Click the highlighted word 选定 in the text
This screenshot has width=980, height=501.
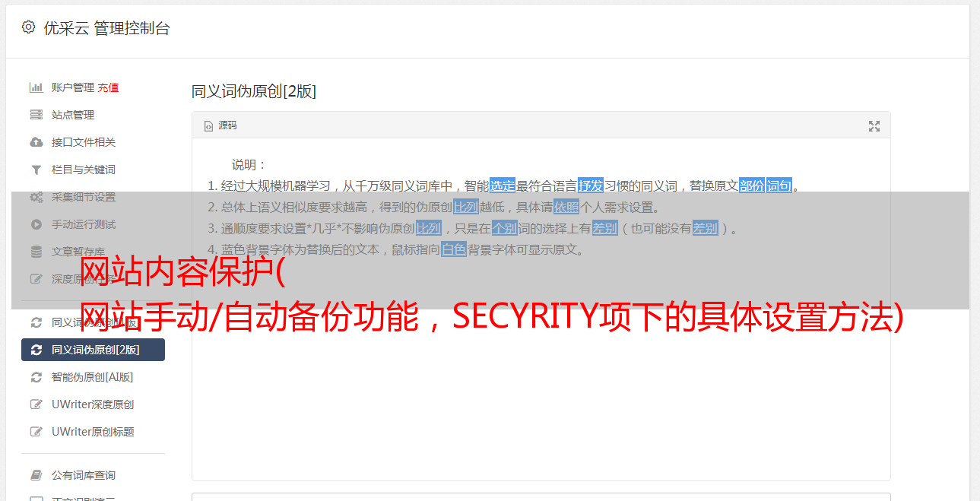pos(503,185)
